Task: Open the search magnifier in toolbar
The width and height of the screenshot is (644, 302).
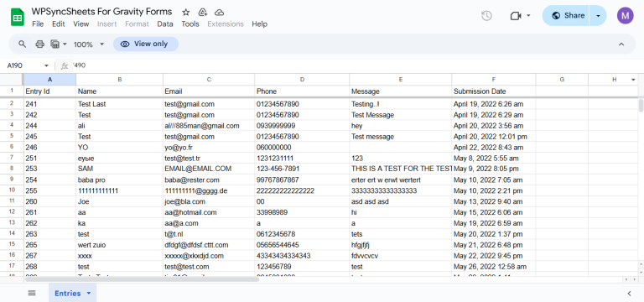Action: click(23, 44)
